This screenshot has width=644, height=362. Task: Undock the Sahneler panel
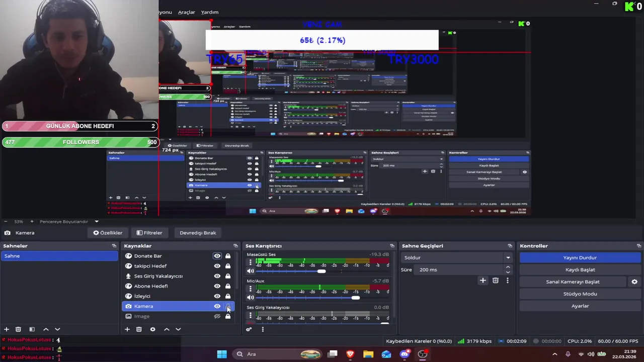pyautogui.click(x=114, y=246)
